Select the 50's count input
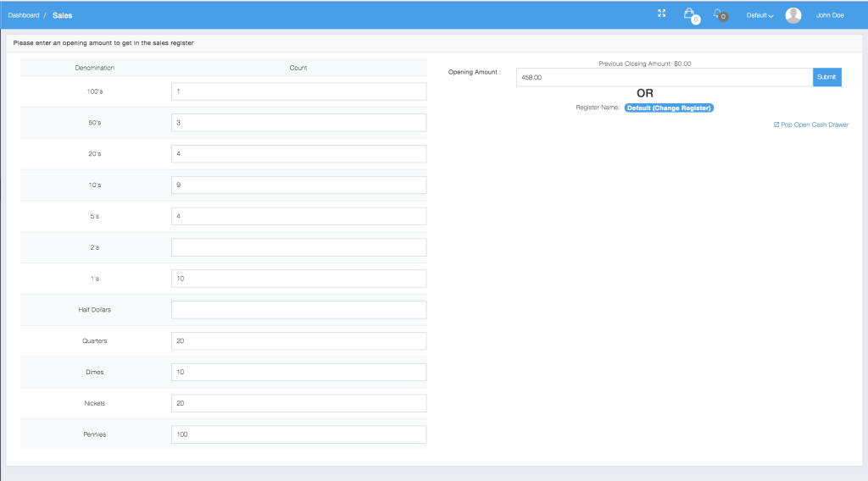 pos(298,123)
